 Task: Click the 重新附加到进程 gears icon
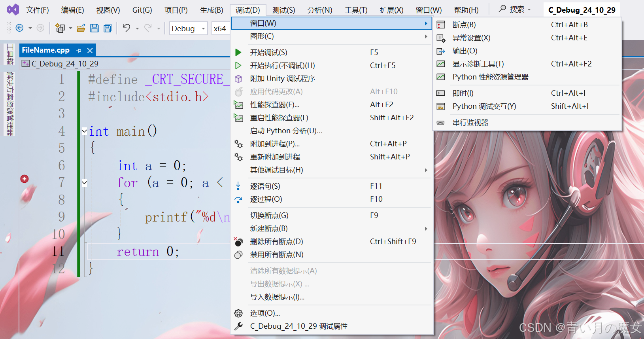238,157
